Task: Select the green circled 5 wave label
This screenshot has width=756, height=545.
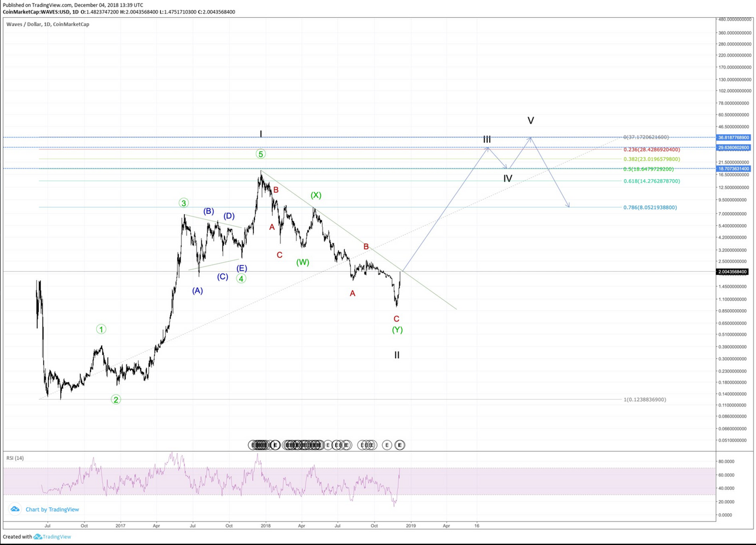Action: (x=260, y=154)
